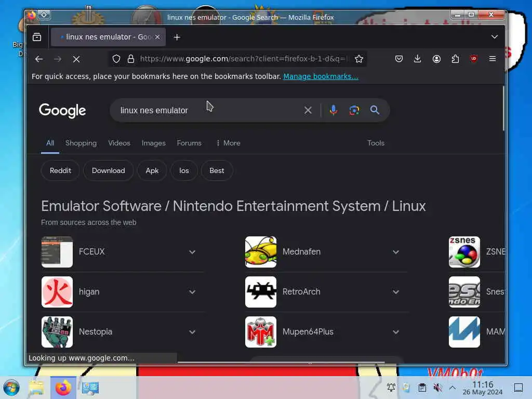Open the Firefox hamburger menu
This screenshot has height=399, width=532.
click(x=493, y=59)
